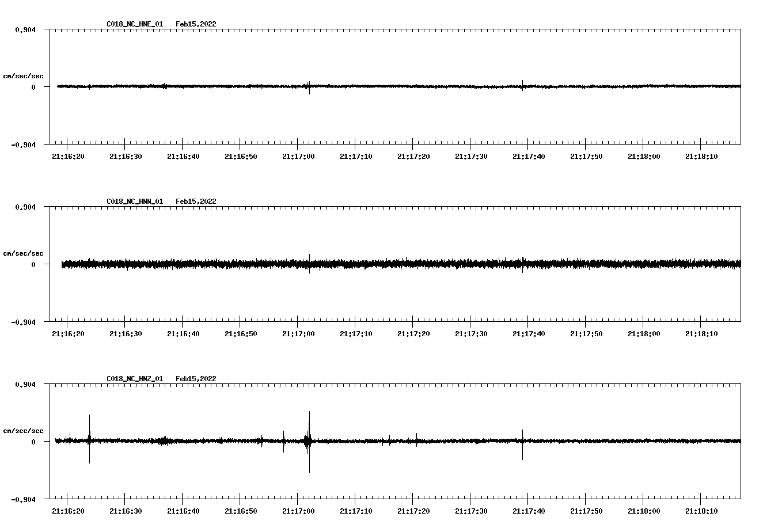Image resolution: width=782 pixels, height=532 pixels.
Task: Click the 0.904 upper limit on HNE axis
Action: (25, 29)
